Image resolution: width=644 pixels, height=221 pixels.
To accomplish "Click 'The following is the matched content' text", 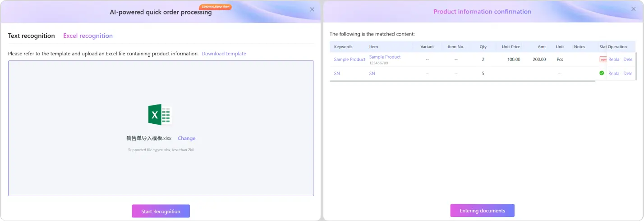I will point(372,34).
